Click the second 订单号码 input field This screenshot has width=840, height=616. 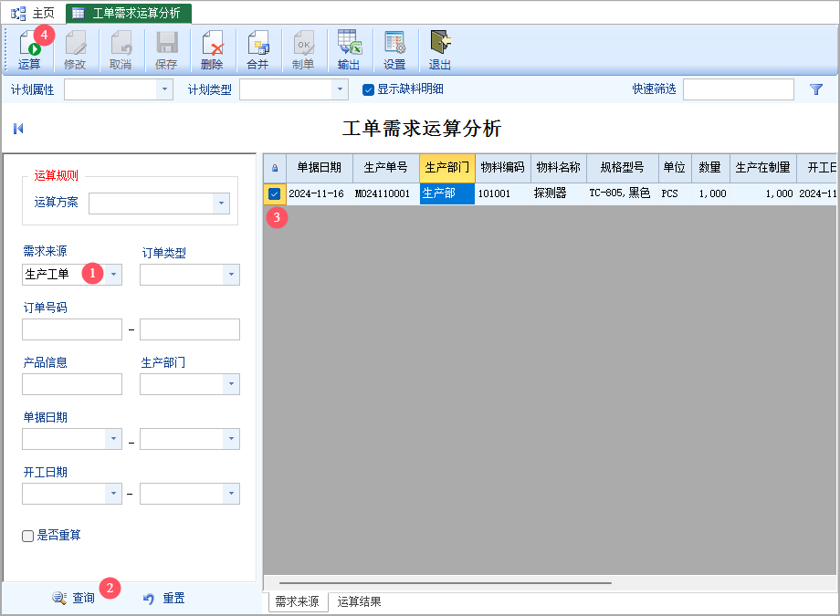point(190,329)
